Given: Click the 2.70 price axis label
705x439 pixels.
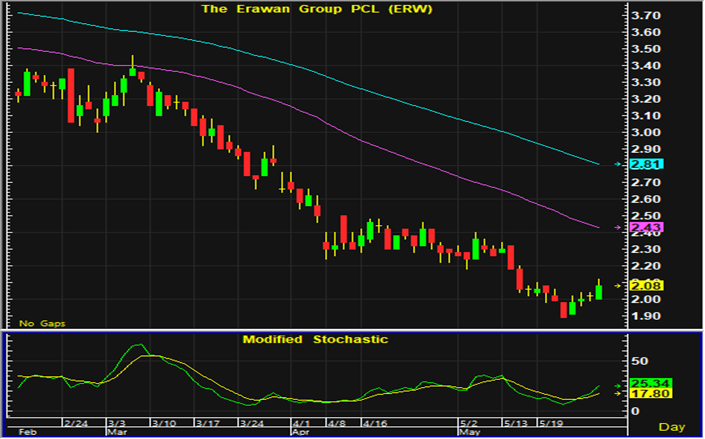Looking at the screenshot, I should tap(646, 182).
